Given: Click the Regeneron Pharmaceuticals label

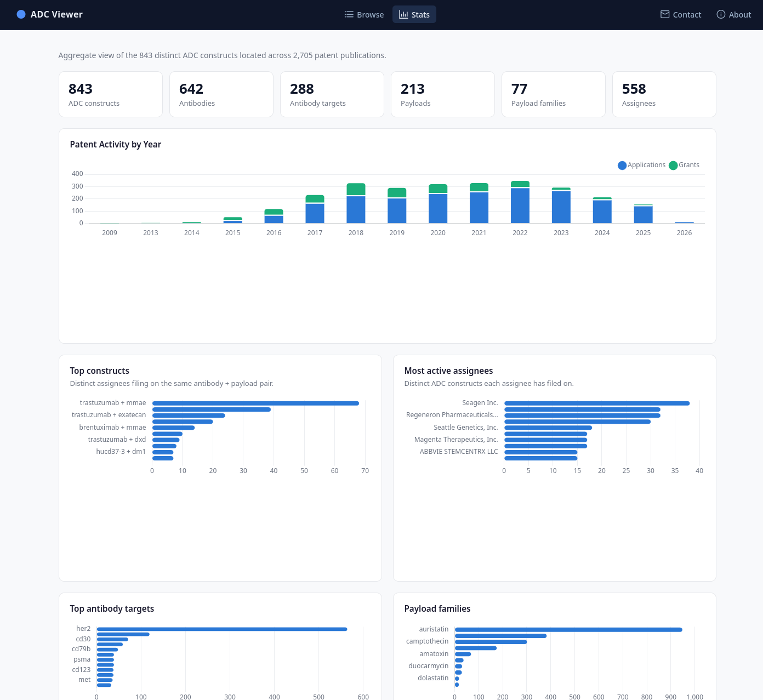Looking at the screenshot, I should (452, 415).
